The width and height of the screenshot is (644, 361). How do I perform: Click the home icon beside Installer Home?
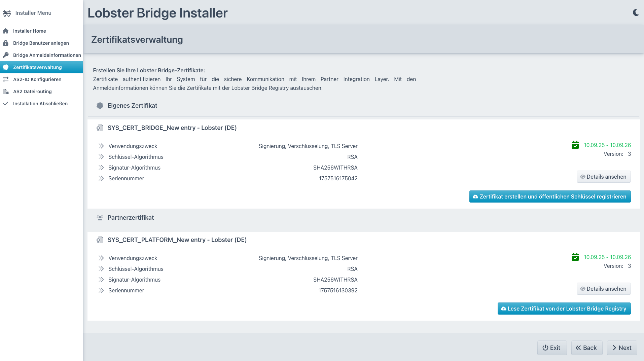pyautogui.click(x=6, y=31)
